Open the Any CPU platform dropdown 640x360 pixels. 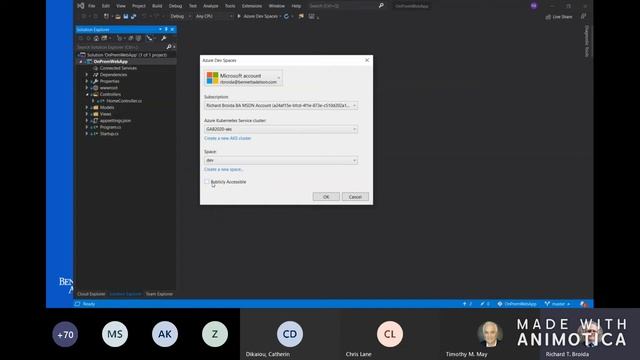click(x=213, y=16)
